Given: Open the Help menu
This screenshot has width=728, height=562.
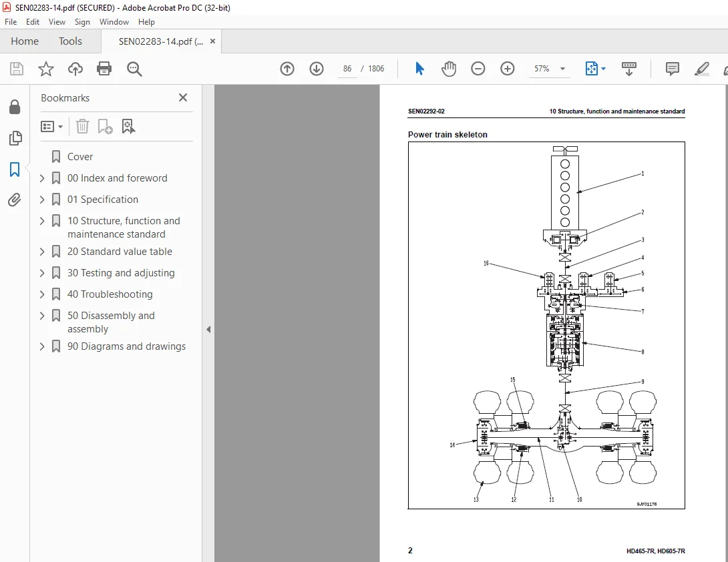Looking at the screenshot, I should pyautogui.click(x=146, y=22).
